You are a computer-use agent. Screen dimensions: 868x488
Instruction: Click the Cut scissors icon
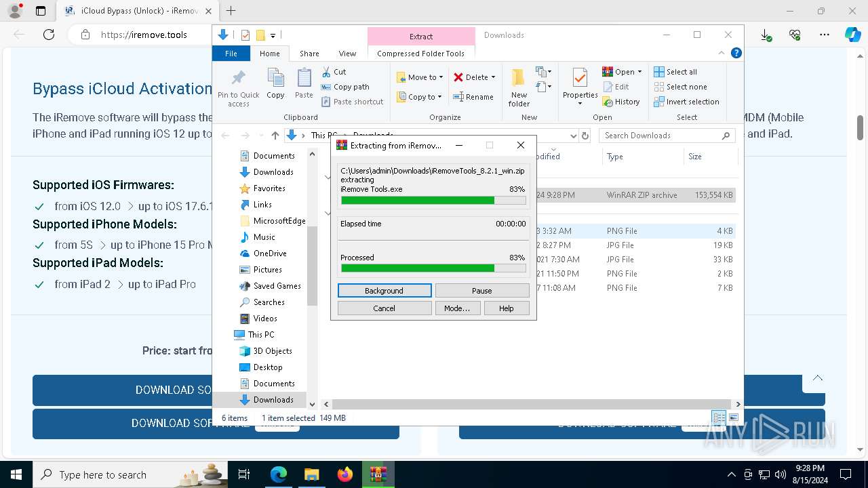[x=326, y=72]
